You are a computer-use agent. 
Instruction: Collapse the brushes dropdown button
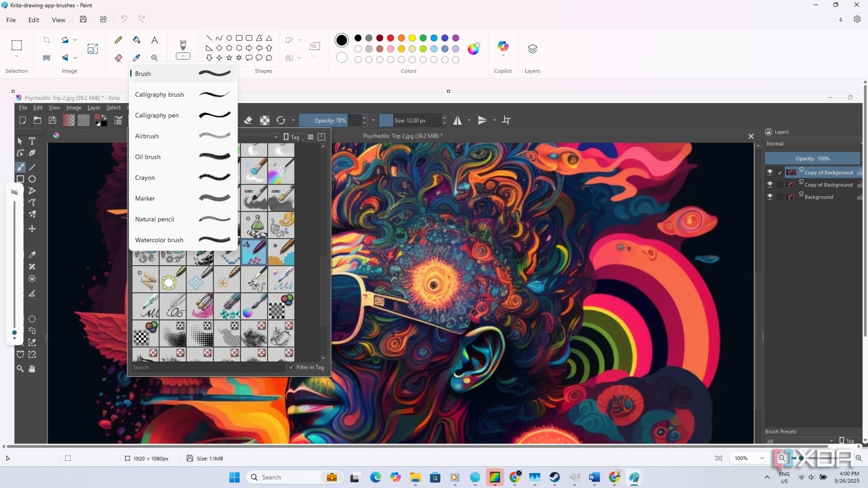(183, 56)
